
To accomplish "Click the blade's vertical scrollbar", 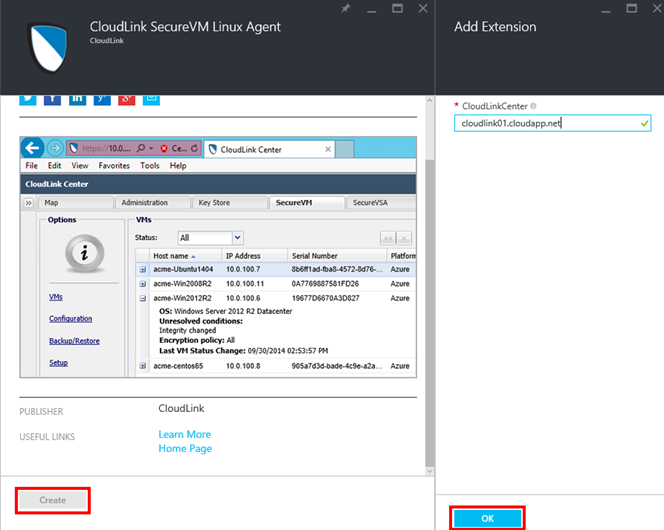I will point(429,300).
